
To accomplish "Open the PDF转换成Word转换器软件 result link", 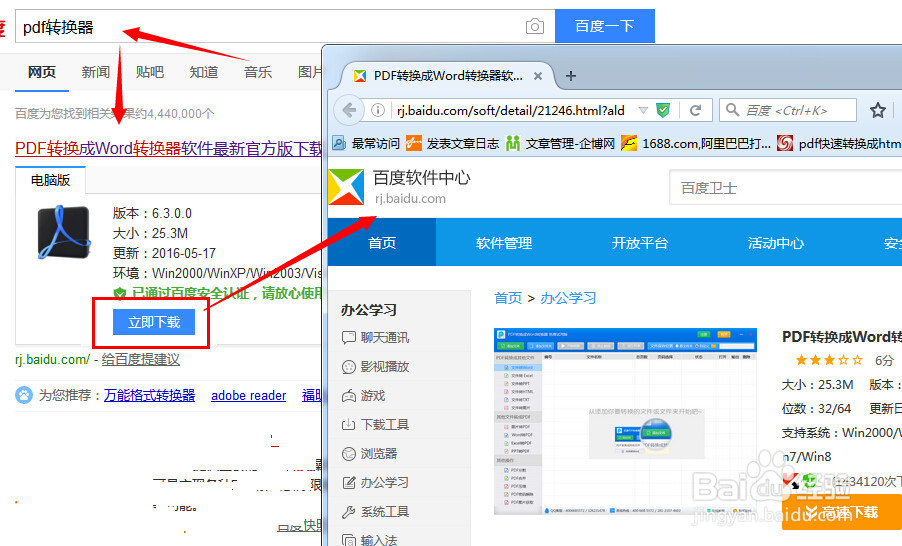I will pyautogui.click(x=168, y=148).
